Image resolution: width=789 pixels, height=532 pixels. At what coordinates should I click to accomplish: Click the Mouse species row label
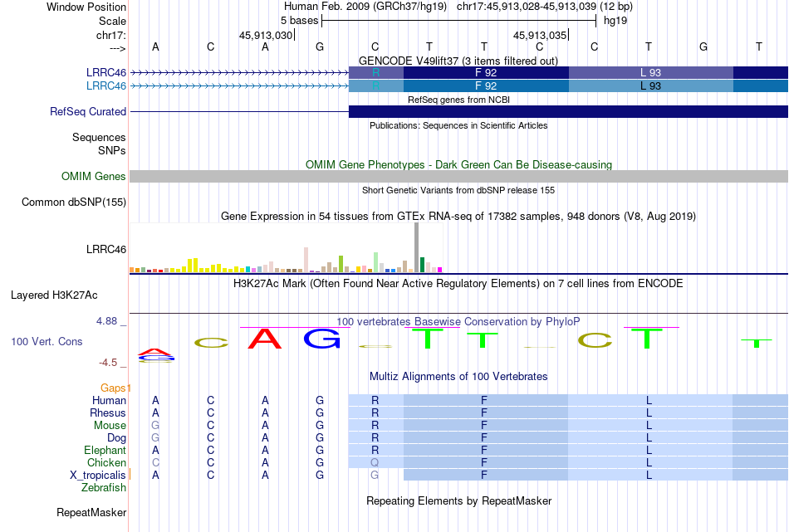point(110,426)
